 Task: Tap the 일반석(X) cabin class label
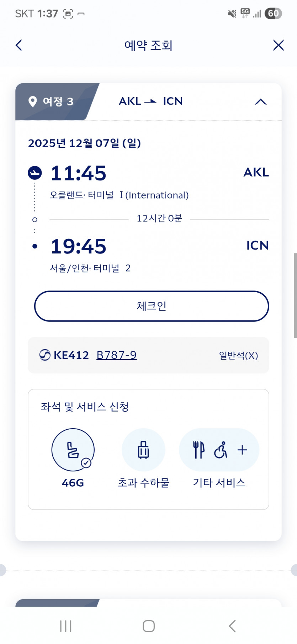(238, 355)
